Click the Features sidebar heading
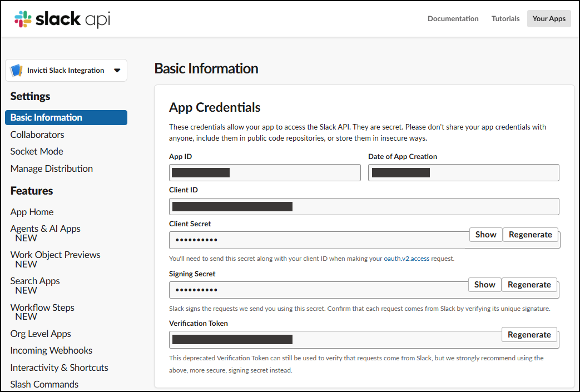580x392 pixels. [x=32, y=191]
